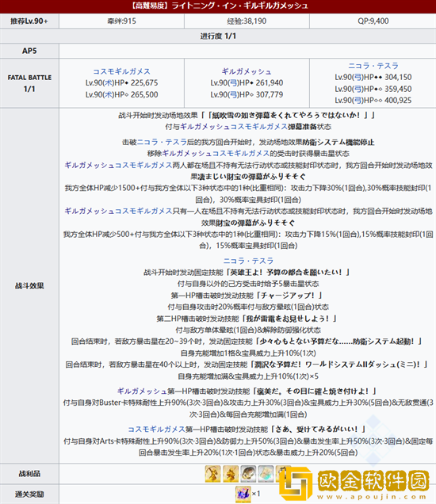Open the centered ニコラ・テスラ heading link
The height and width of the screenshot is (504, 436).
[248, 261]
